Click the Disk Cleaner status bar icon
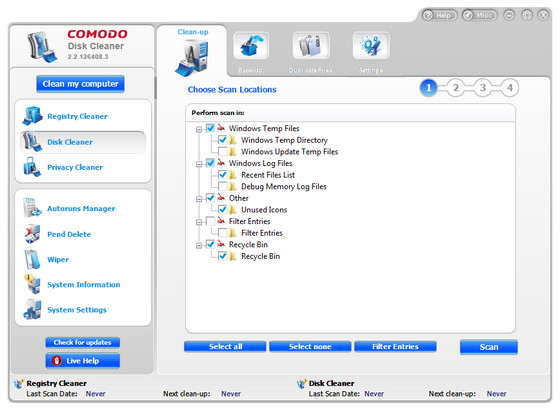The width and height of the screenshot is (560, 410). (301, 384)
